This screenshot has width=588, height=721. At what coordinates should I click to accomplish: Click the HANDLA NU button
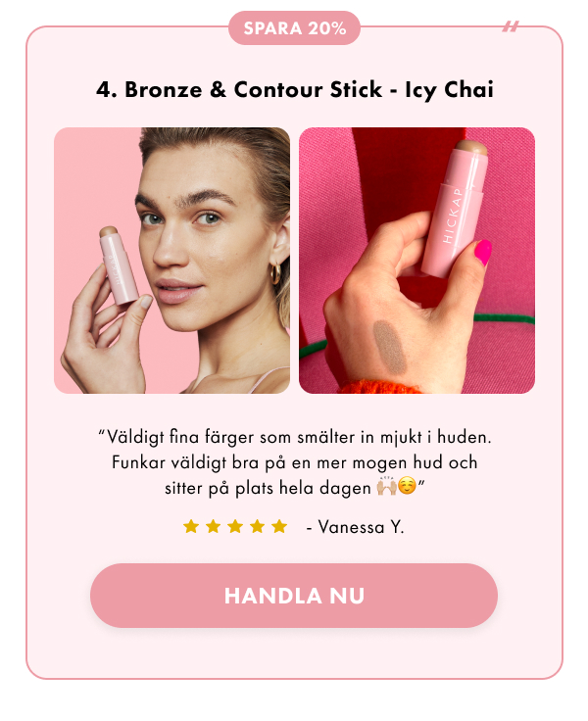tap(294, 596)
